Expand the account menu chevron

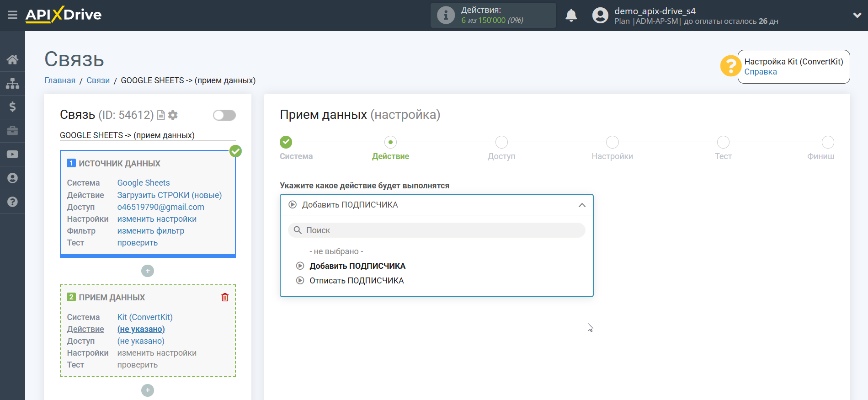pos(857,15)
